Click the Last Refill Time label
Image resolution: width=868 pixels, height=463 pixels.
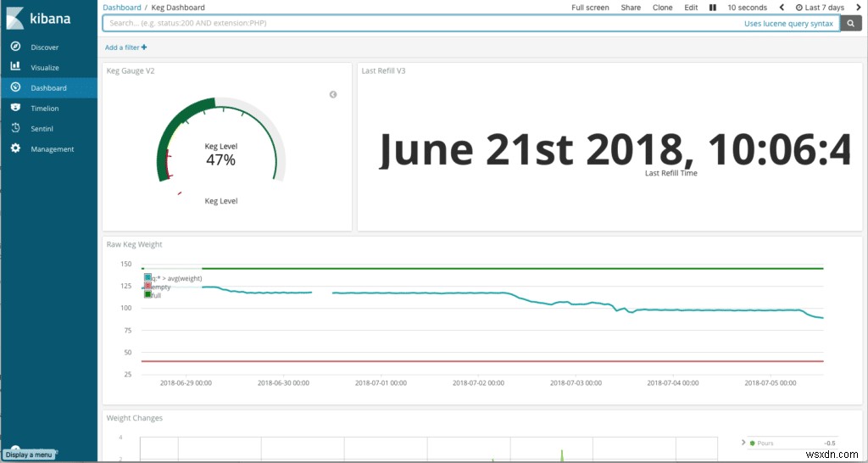click(x=671, y=173)
